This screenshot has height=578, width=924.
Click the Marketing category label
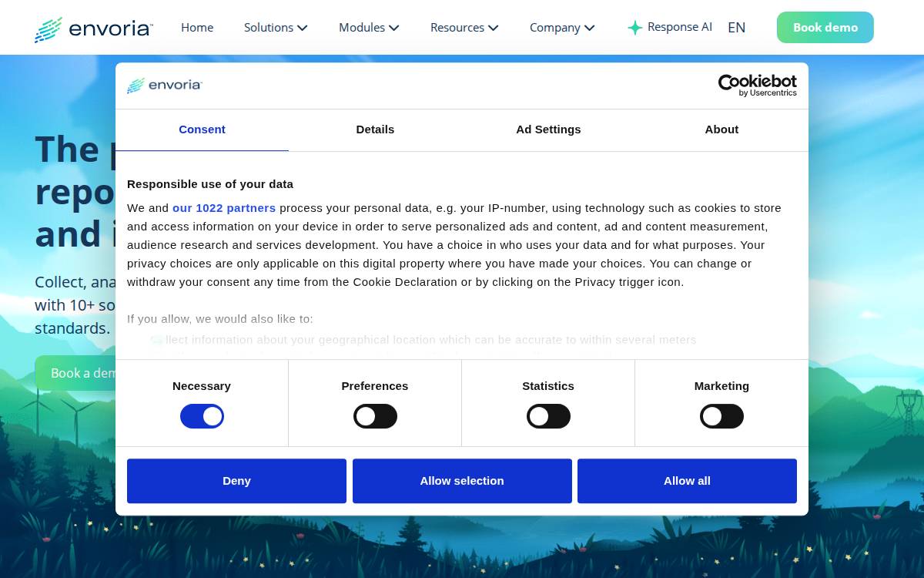(721, 386)
